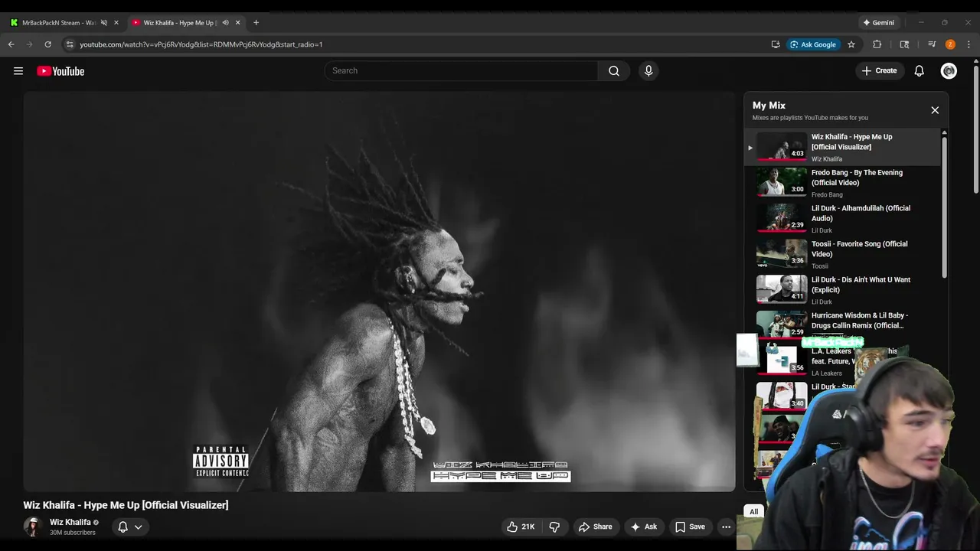Image resolution: width=980 pixels, height=551 pixels.
Task: Play Fredo Bang By The Evening thumbnail
Action: click(x=782, y=182)
